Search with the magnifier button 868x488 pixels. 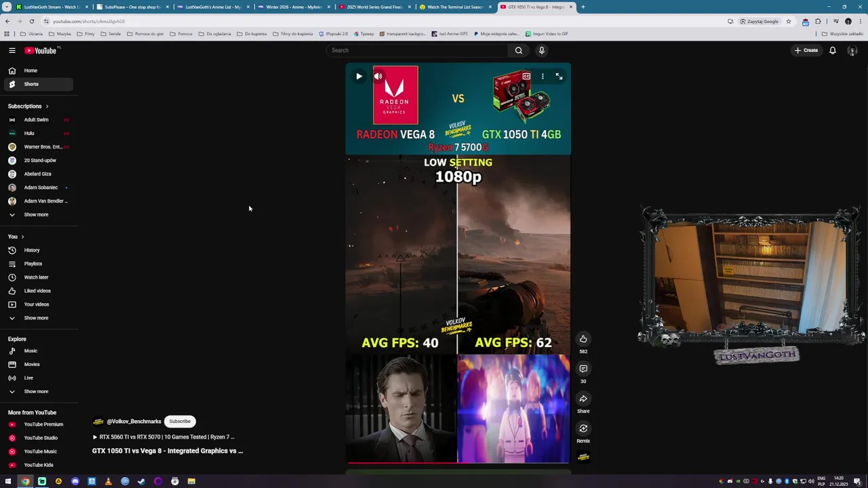point(518,50)
